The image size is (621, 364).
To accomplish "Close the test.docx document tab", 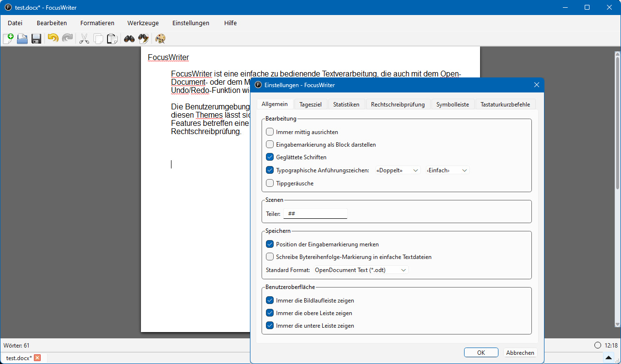I will (x=37, y=358).
